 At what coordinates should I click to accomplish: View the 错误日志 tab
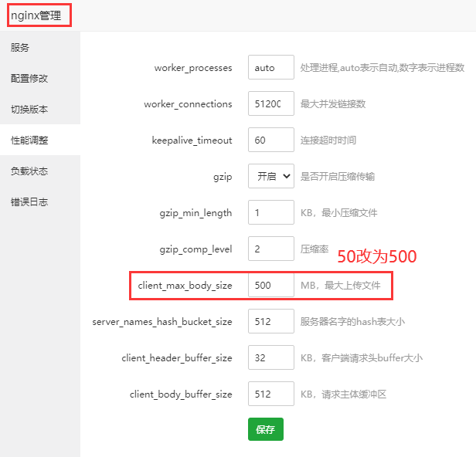[x=40, y=202]
